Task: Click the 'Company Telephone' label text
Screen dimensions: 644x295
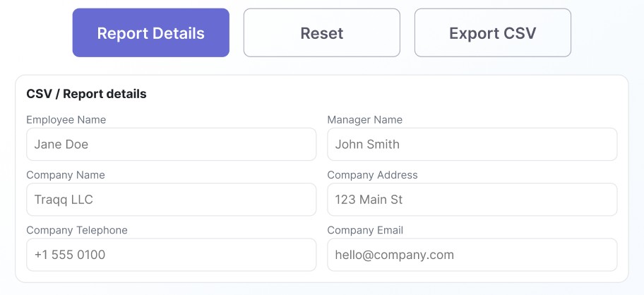Action: point(76,230)
